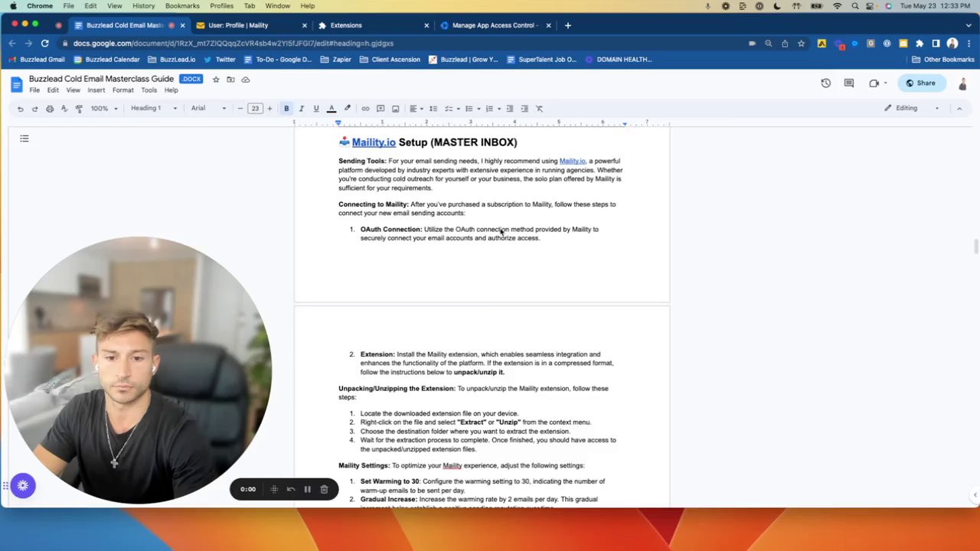Open the Buzzlead Gmail bookmark

click(x=37, y=60)
